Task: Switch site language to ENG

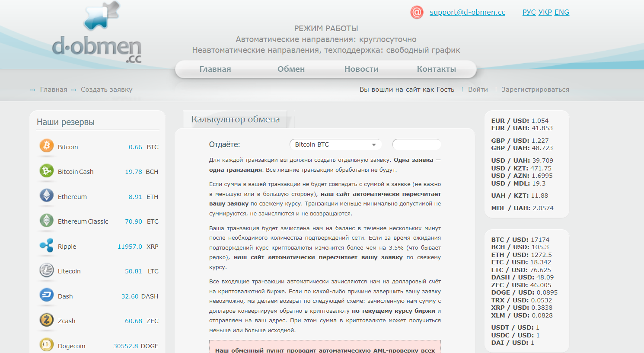Action: (x=562, y=12)
